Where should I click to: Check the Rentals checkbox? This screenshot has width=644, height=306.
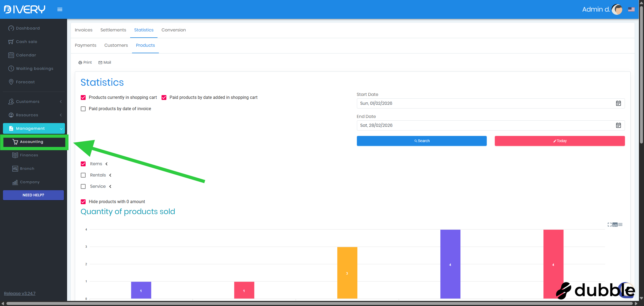coord(83,175)
